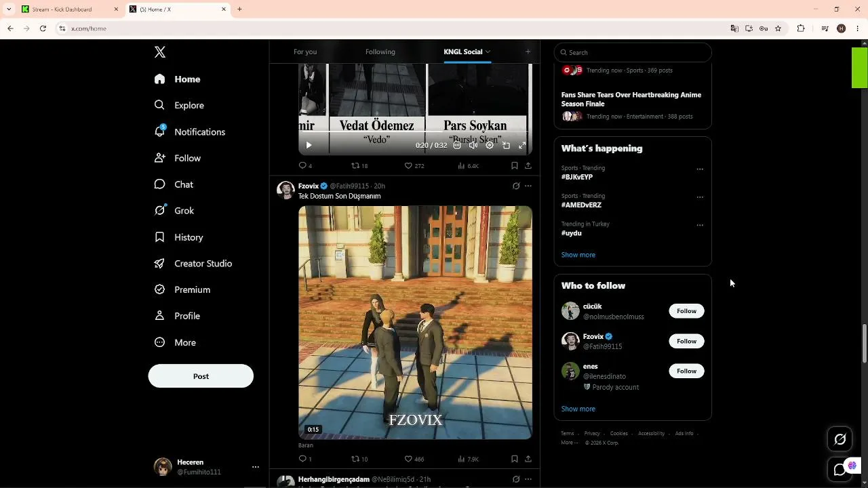Expand the More menu in sidebar
The height and width of the screenshot is (488, 868).
coord(175,342)
